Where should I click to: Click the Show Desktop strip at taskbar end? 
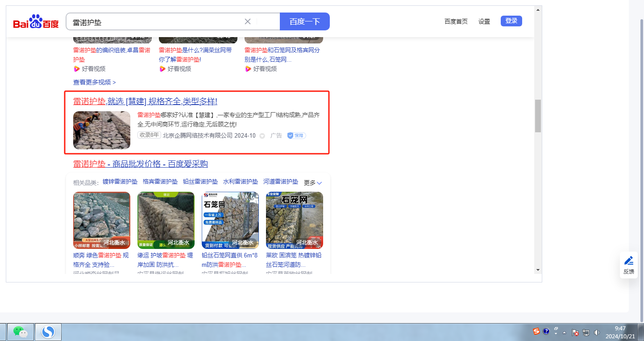point(641,332)
